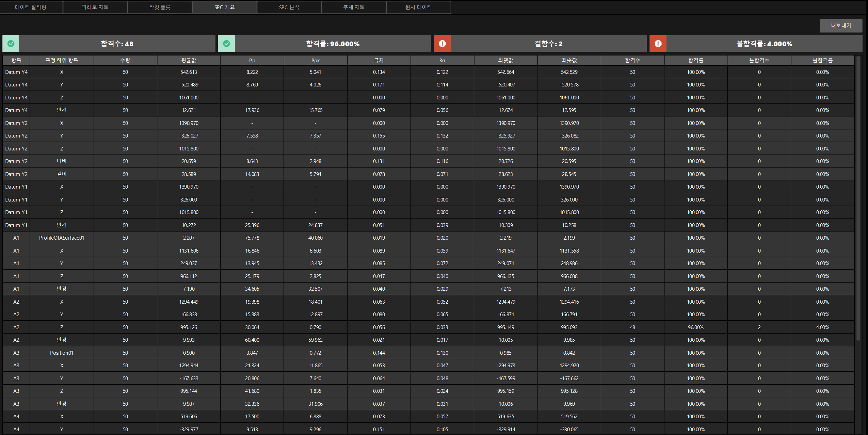Click the 96.00% pass rate cell
Viewport: 868px width, 435px height.
point(696,327)
